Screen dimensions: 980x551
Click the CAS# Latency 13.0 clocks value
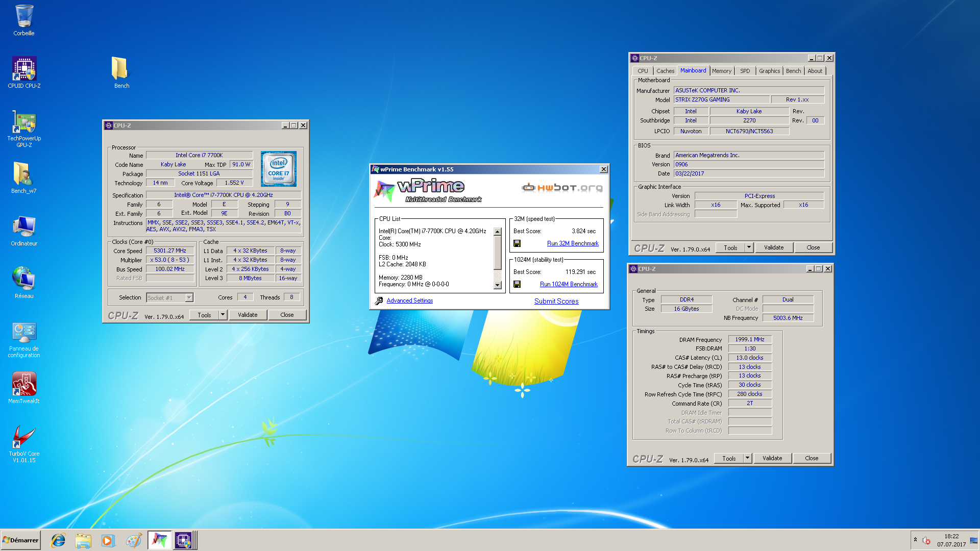[750, 358]
